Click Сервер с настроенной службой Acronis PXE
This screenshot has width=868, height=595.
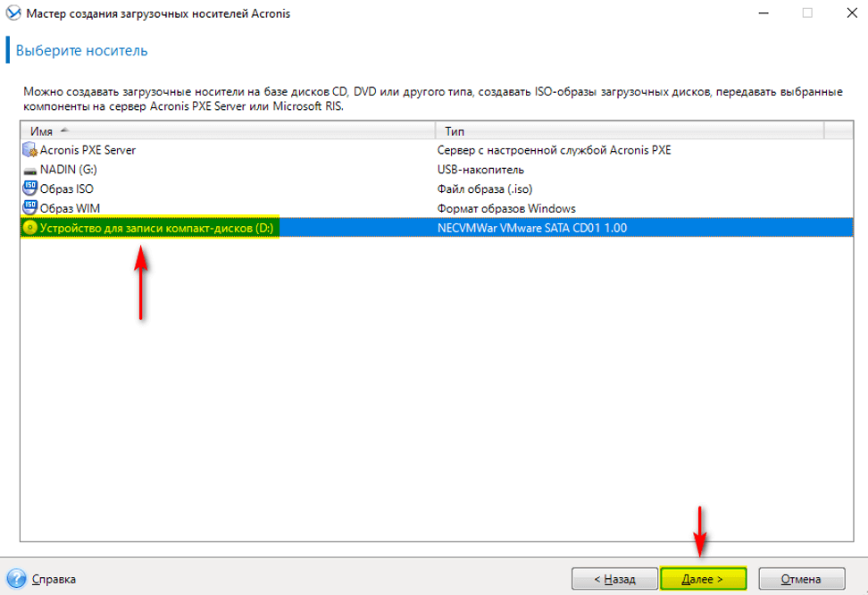tap(555, 150)
